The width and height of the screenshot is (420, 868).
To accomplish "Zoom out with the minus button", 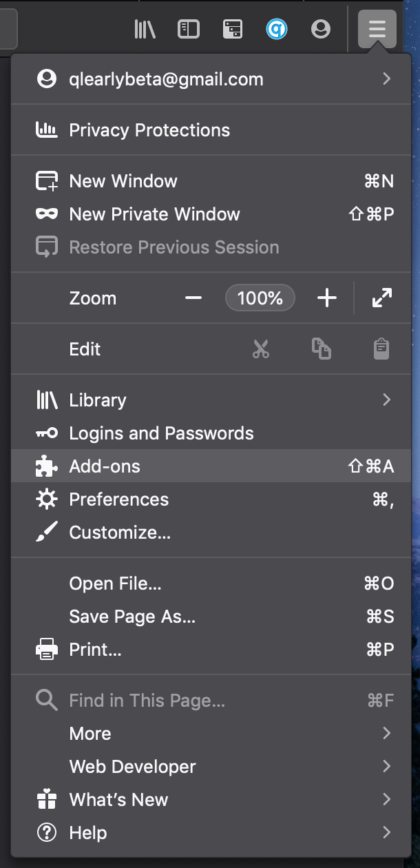I will pos(193,298).
